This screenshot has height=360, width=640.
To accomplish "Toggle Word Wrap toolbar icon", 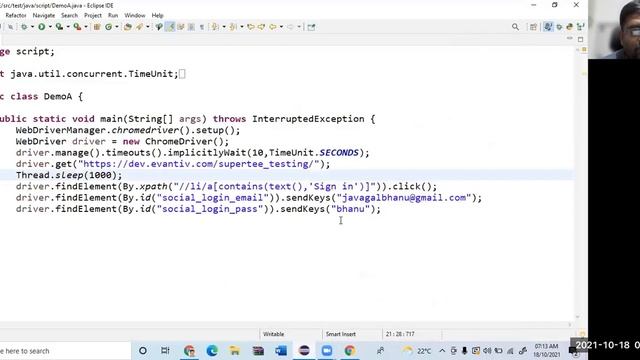I will pyautogui.click(x=181, y=27).
